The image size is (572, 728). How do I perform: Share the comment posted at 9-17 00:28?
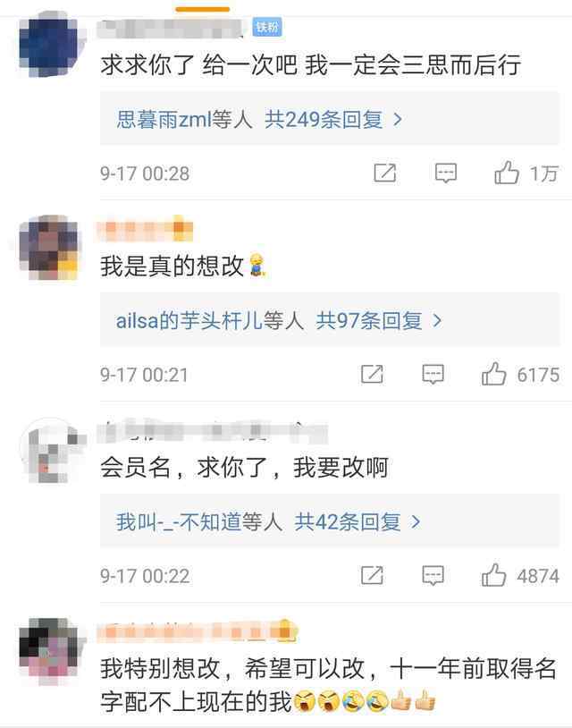click(x=385, y=174)
